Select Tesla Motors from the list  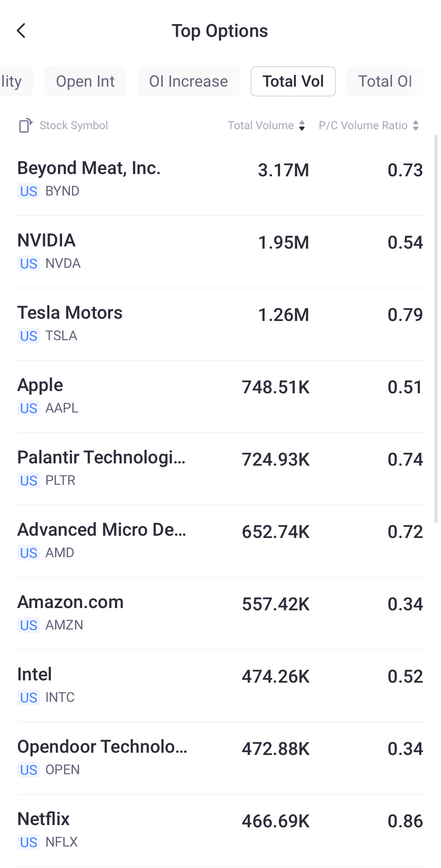(x=220, y=324)
